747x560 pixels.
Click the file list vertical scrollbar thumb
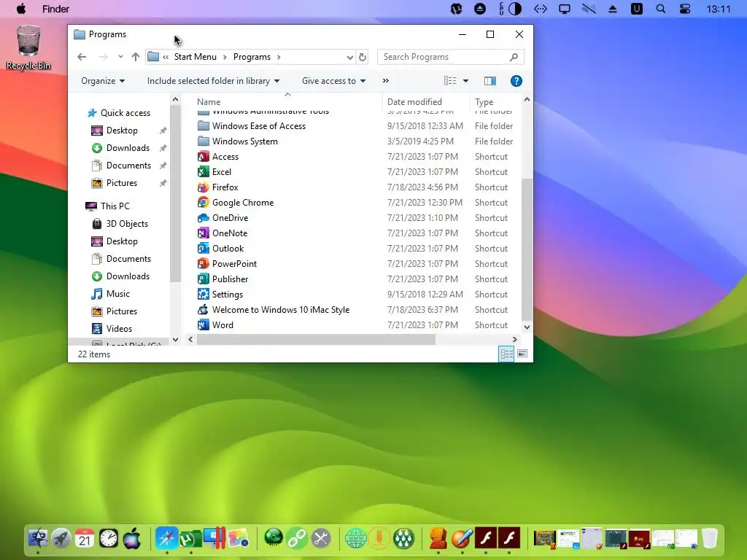pyautogui.click(x=527, y=250)
